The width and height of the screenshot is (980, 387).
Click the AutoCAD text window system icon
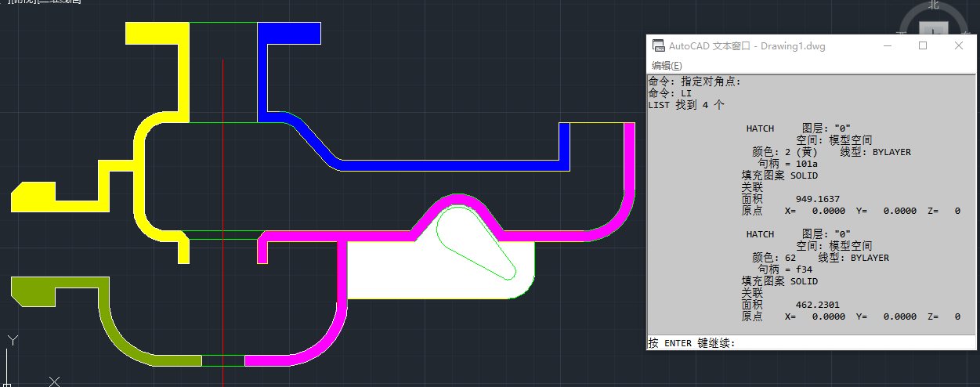(659, 45)
